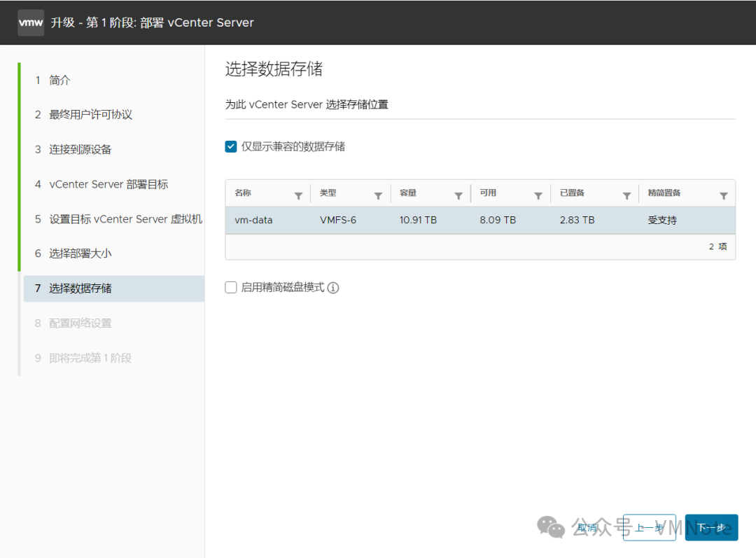Sort by 类型 column header
This screenshot has width=756, height=558.
point(328,193)
